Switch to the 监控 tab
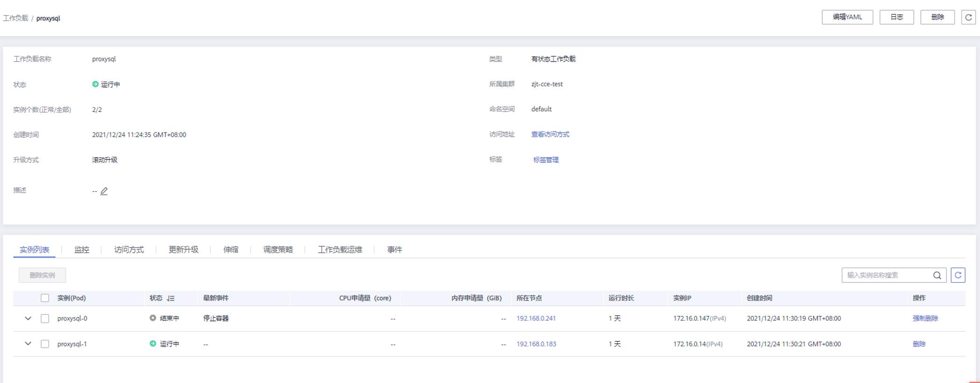980x383 pixels. [x=82, y=250]
